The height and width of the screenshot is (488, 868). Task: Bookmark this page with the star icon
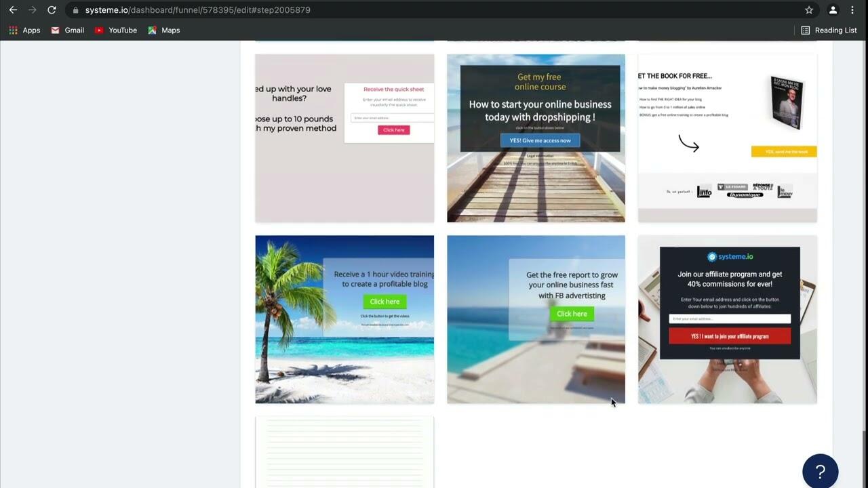[809, 10]
